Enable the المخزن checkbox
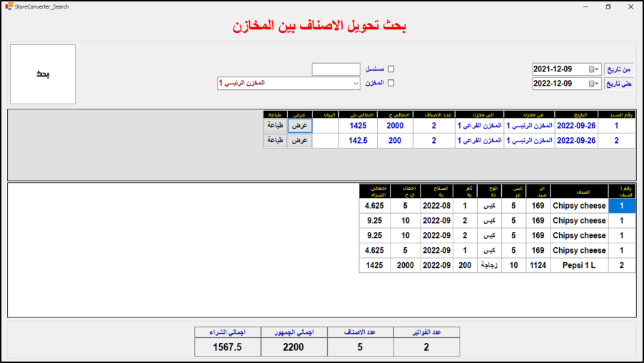644x363 pixels. pyautogui.click(x=391, y=83)
